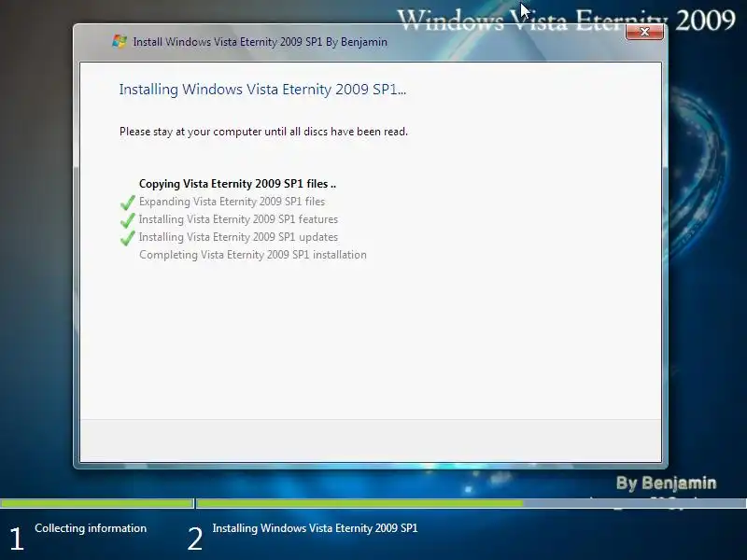Click step 2 'Installing Windows Vista Eternity 2009 SP1' label
The image size is (747, 560).
315,528
